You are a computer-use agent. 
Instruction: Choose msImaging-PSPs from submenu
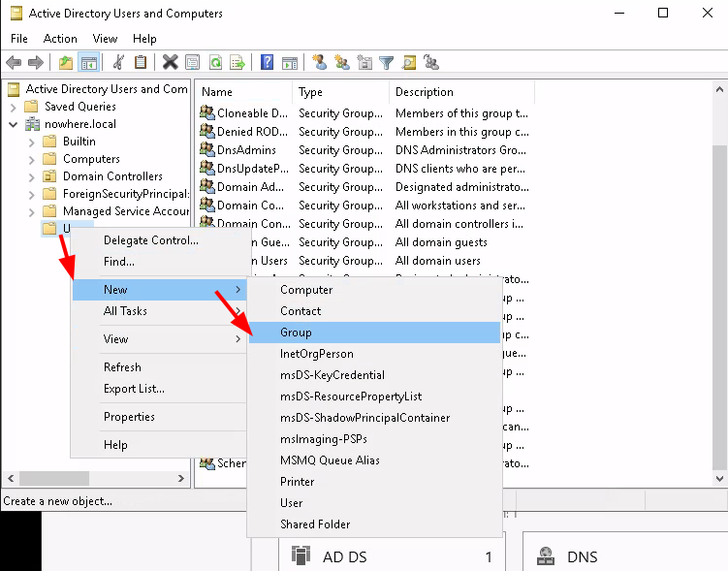pyautogui.click(x=375, y=439)
